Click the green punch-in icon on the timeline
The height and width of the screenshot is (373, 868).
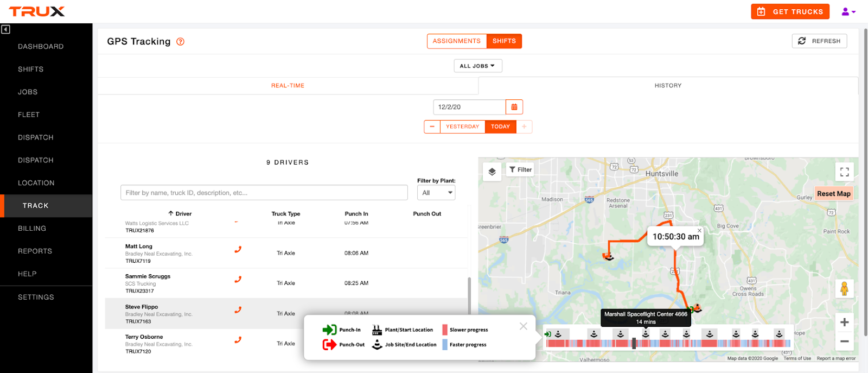click(548, 334)
